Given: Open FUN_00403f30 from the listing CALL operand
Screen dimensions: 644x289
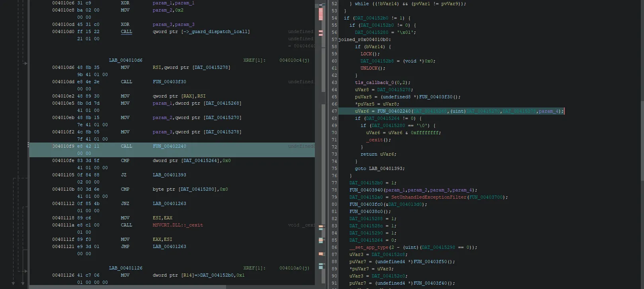Looking at the screenshot, I should 169,82.
